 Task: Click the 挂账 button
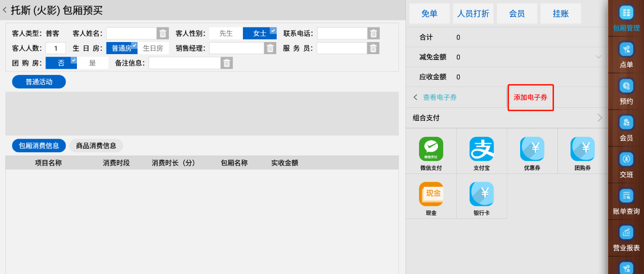click(x=561, y=14)
